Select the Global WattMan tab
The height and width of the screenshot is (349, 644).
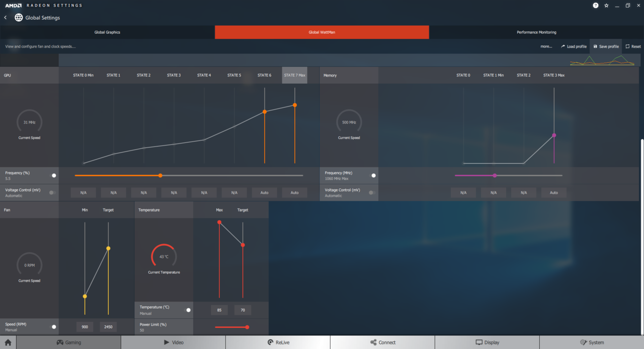(x=322, y=32)
